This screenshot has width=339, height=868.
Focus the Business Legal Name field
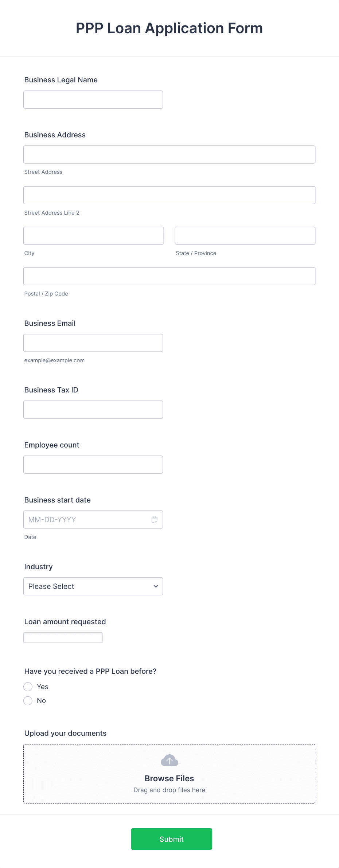point(93,99)
